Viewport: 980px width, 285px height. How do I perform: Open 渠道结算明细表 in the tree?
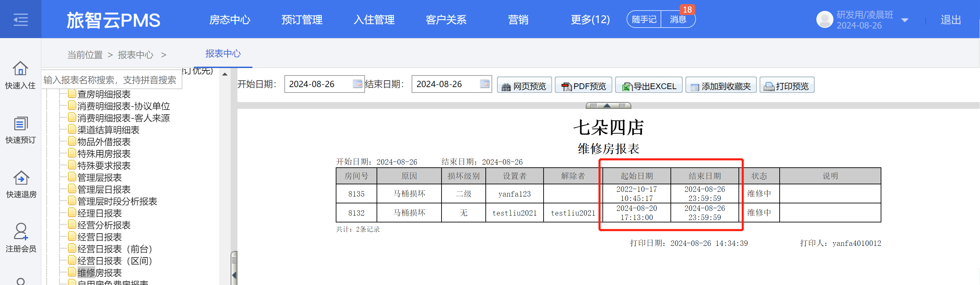pyautogui.click(x=109, y=130)
